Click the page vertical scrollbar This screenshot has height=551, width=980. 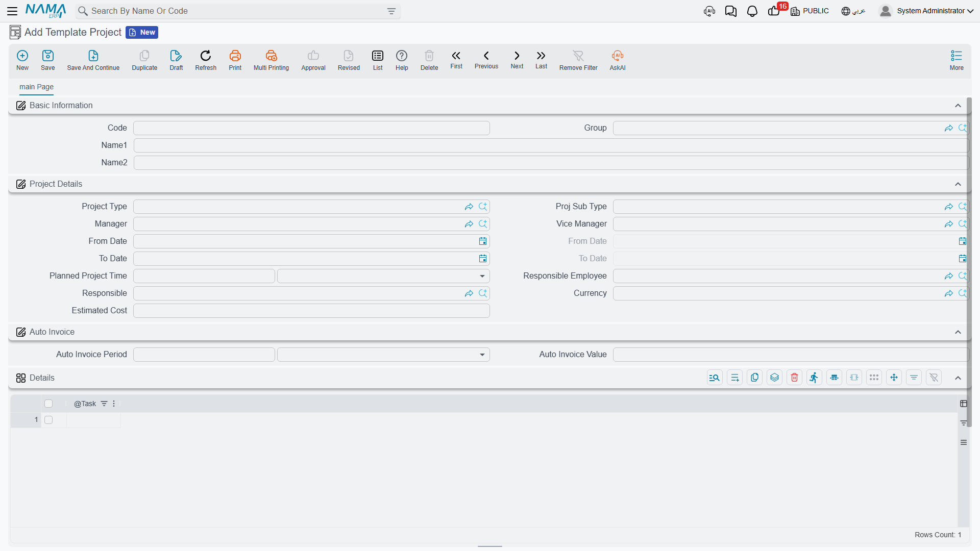coord(969,262)
